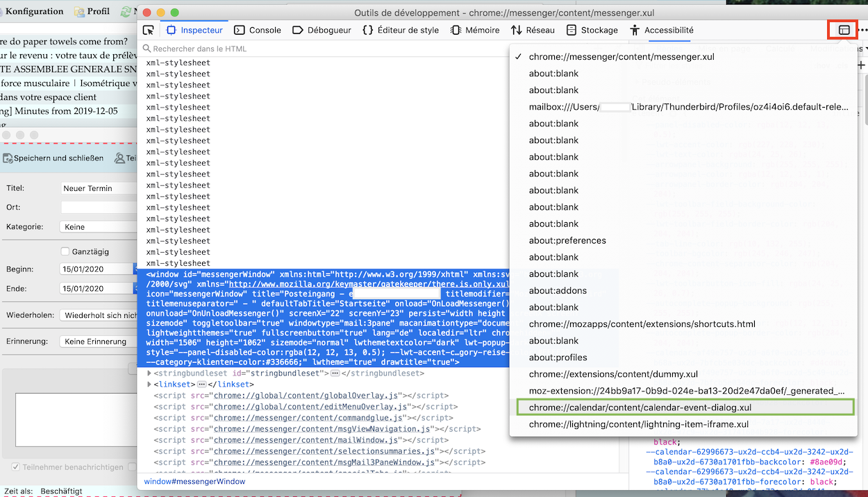Select calendar-event-dialog.xul from frame list

[x=640, y=407]
